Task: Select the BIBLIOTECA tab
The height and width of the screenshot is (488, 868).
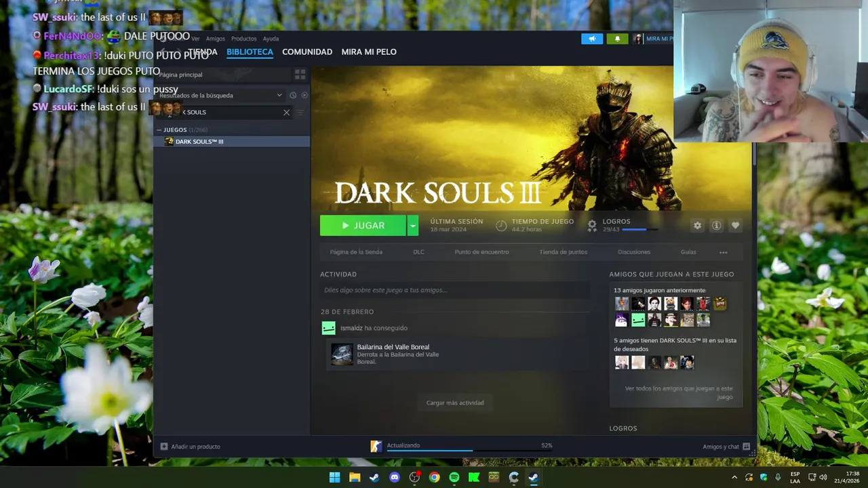Action: point(250,52)
